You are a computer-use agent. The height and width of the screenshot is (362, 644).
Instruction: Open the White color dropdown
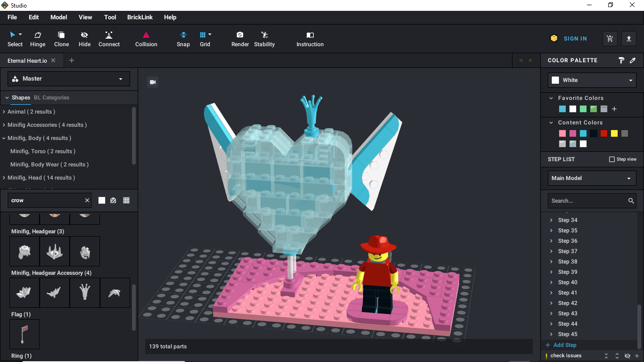pyautogui.click(x=592, y=80)
